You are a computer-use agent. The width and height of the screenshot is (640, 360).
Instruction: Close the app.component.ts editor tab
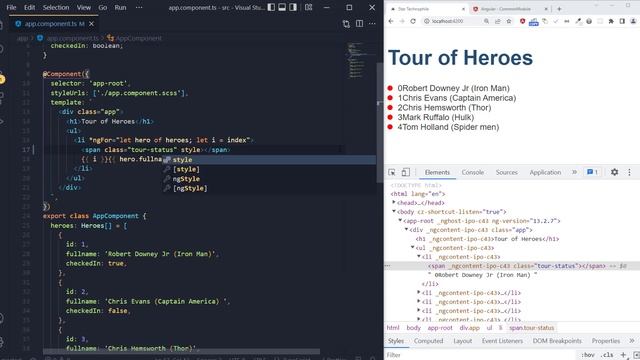tap(91, 24)
